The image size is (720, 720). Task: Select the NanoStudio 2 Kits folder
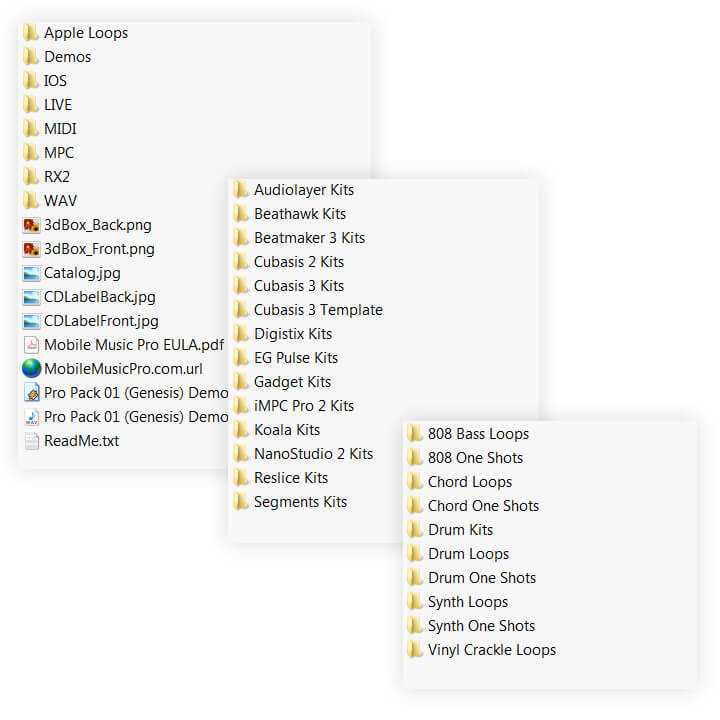click(x=312, y=454)
